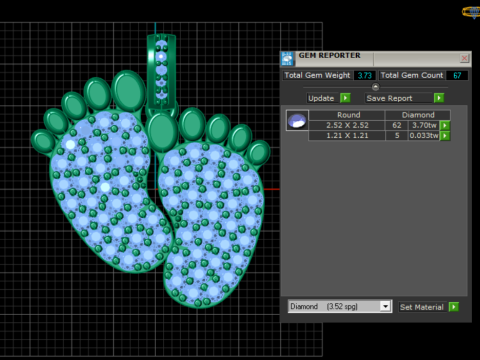Click the Total Gem Count label
Viewport: 480px width, 360px height.
point(412,75)
